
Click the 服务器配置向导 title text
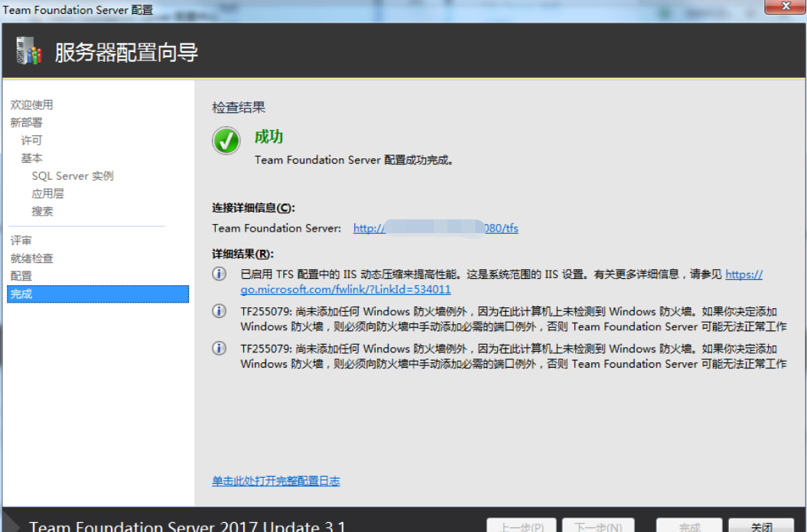[x=127, y=53]
